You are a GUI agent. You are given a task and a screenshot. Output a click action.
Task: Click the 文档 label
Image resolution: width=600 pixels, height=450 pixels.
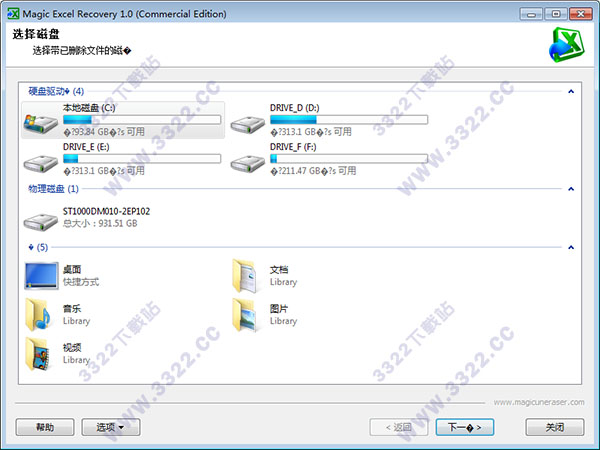point(279,270)
